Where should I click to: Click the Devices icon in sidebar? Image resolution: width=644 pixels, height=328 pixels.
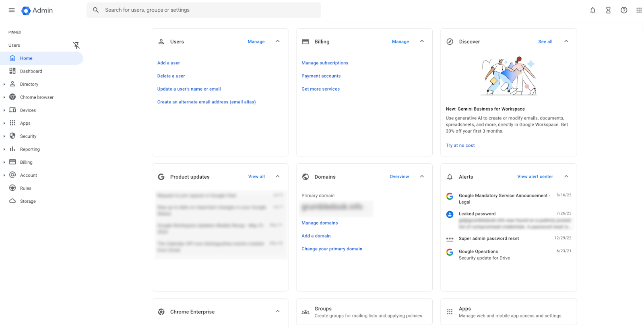pos(12,110)
